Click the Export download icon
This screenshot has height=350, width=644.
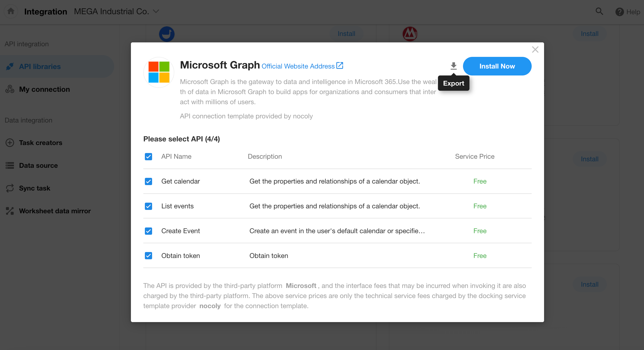[x=453, y=66]
